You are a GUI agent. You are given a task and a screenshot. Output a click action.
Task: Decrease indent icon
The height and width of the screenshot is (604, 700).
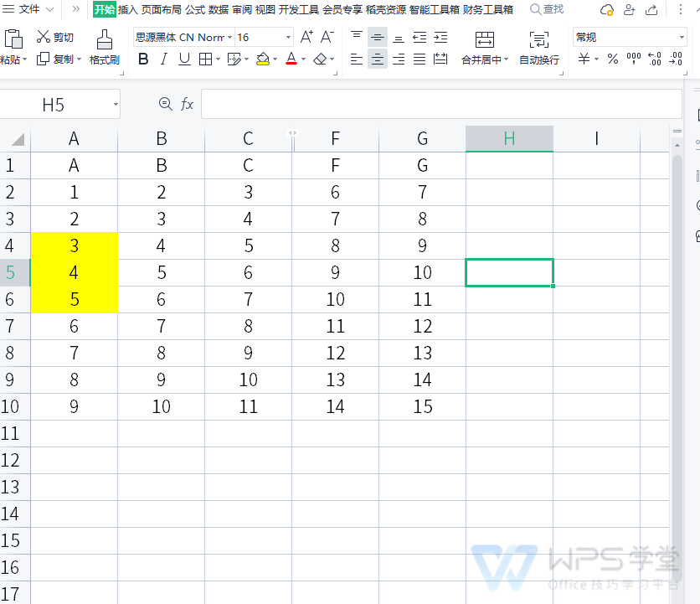pyautogui.click(x=419, y=37)
